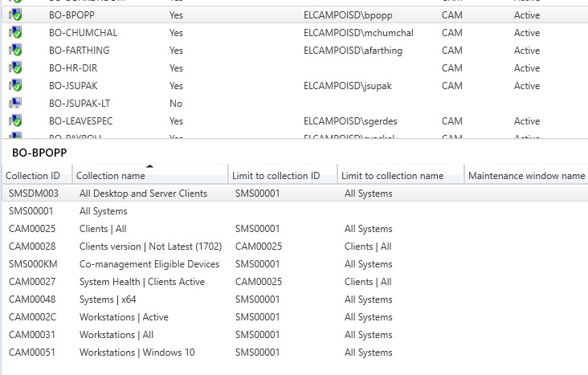Select the BO-JSUPAK device name
The width and height of the screenshot is (588, 375).
[x=73, y=85]
